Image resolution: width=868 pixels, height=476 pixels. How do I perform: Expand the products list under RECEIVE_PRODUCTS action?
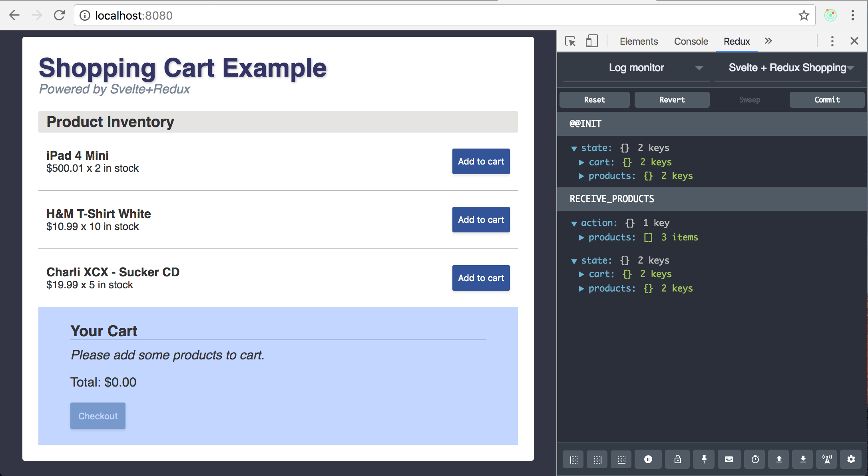click(x=581, y=237)
